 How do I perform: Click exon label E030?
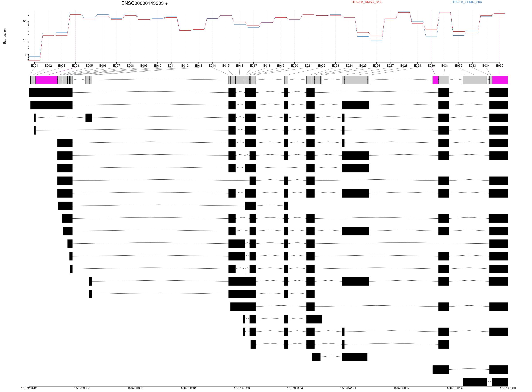pos(431,66)
